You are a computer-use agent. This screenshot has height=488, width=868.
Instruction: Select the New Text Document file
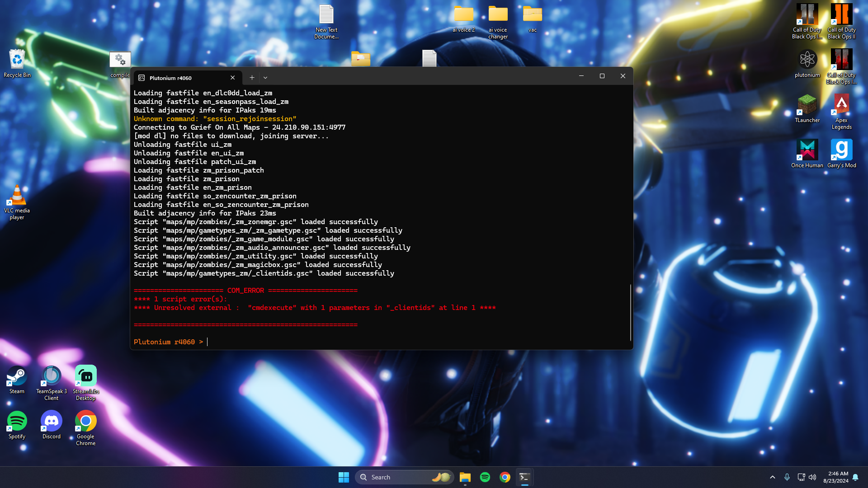[x=326, y=21]
